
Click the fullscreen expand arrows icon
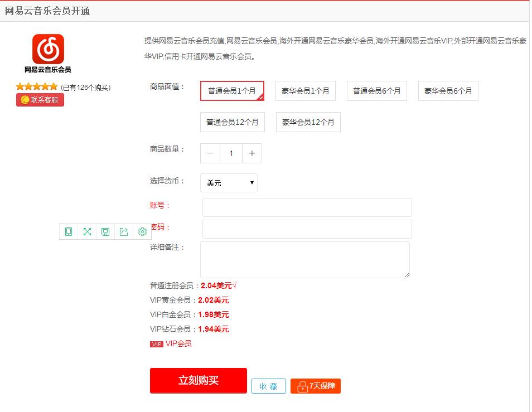click(x=87, y=231)
